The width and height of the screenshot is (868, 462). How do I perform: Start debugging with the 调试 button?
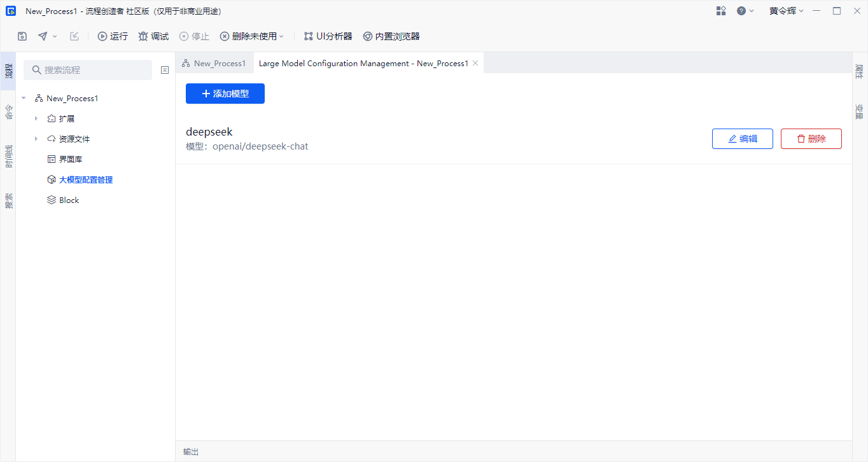pyautogui.click(x=153, y=36)
